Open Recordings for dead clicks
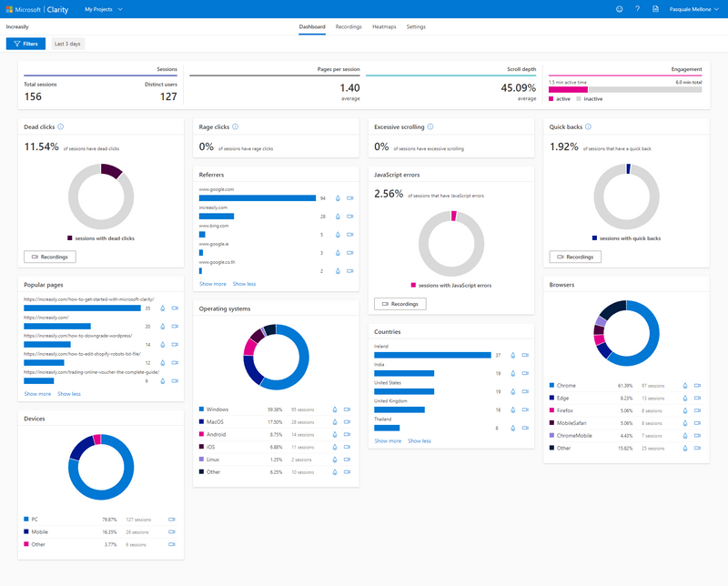The height and width of the screenshot is (586, 728). [x=50, y=257]
